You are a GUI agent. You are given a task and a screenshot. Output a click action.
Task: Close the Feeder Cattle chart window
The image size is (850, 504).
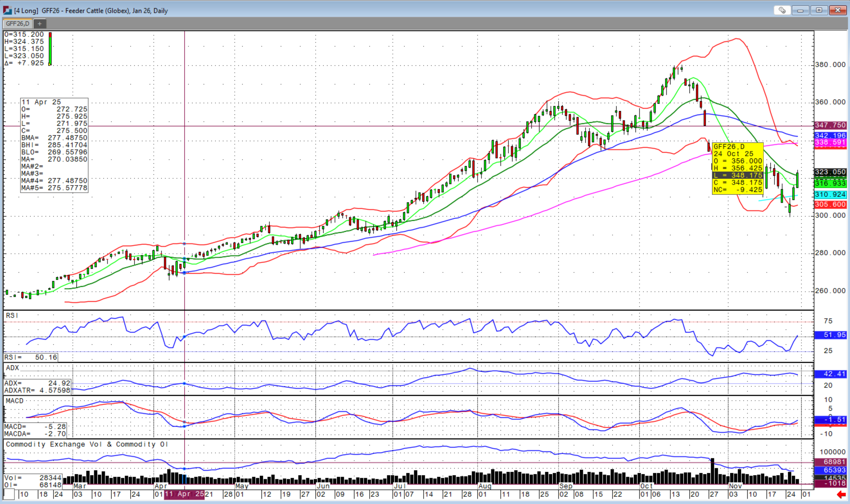coord(838,10)
